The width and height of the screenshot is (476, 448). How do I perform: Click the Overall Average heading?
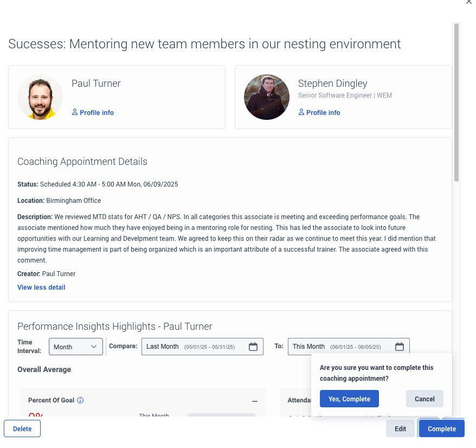coord(44,370)
